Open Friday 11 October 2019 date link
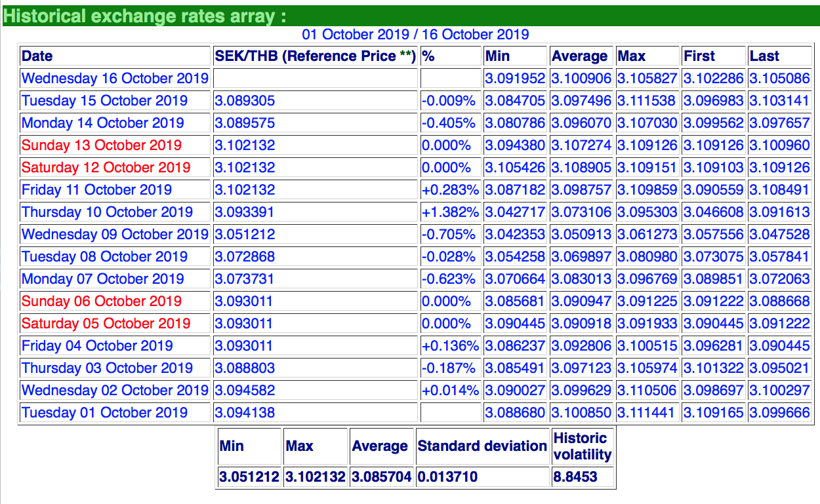Viewport: 820px width, 504px height. 96,190
